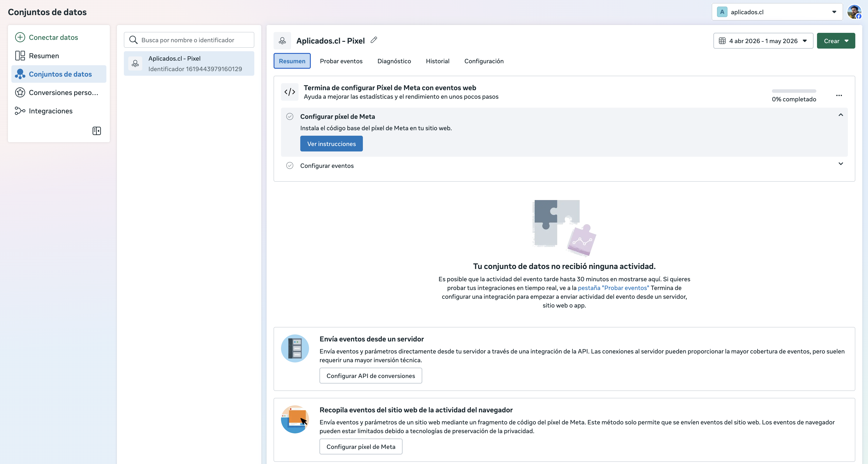Viewport: 868px width, 464px height.
Task: Collapse the sidebar with the panel icon
Action: tap(97, 131)
